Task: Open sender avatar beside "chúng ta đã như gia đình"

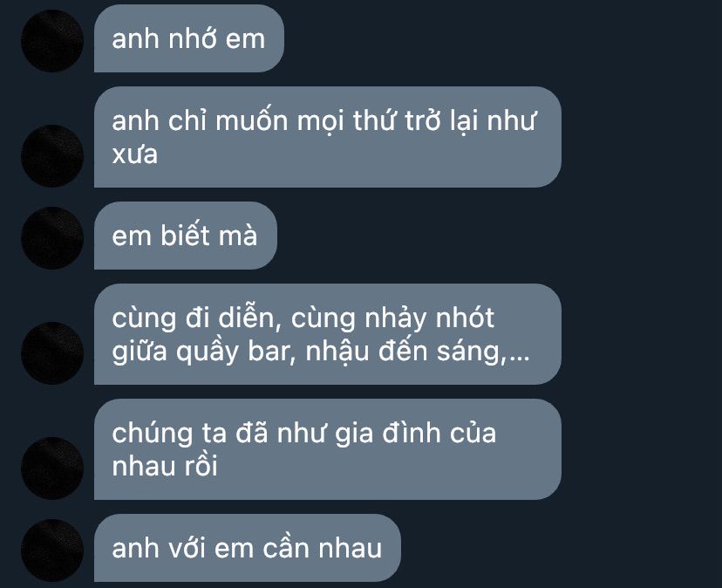Action: (52, 468)
